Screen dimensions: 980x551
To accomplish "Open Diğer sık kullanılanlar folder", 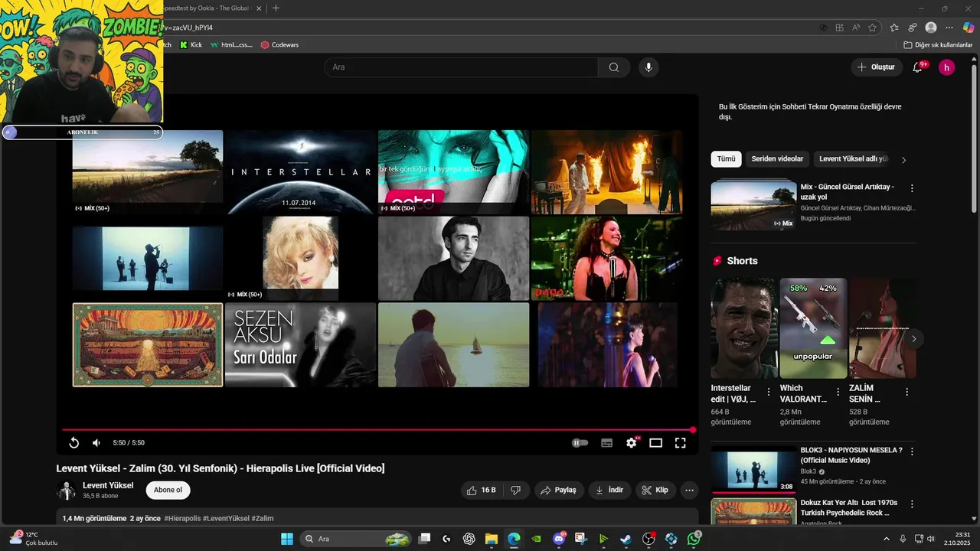I will (x=938, y=45).
